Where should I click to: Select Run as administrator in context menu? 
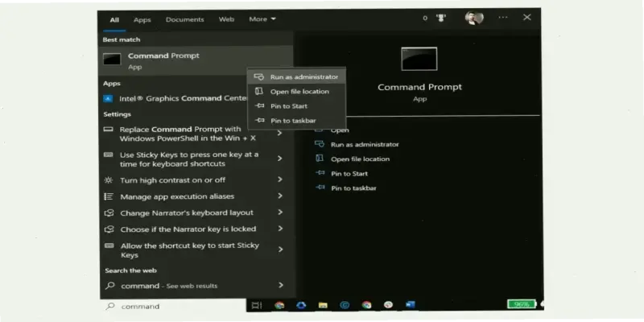coord(303,76)
